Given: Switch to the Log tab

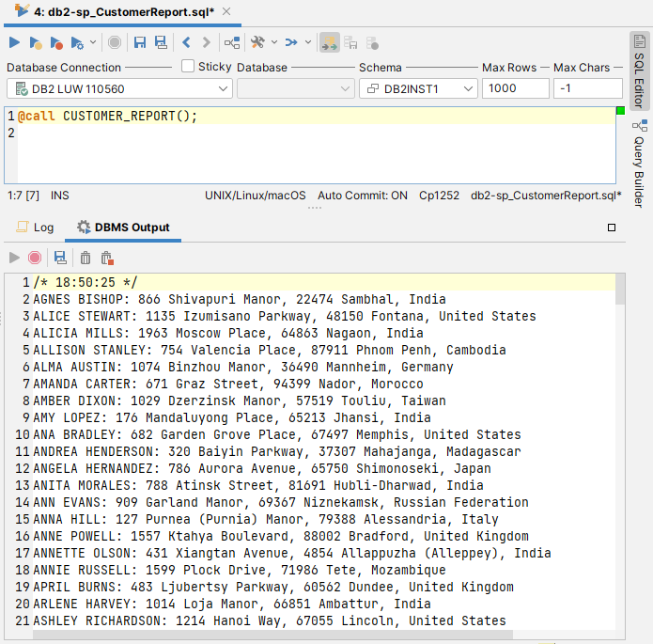Looking at the screenshot, I should point(36,228).
